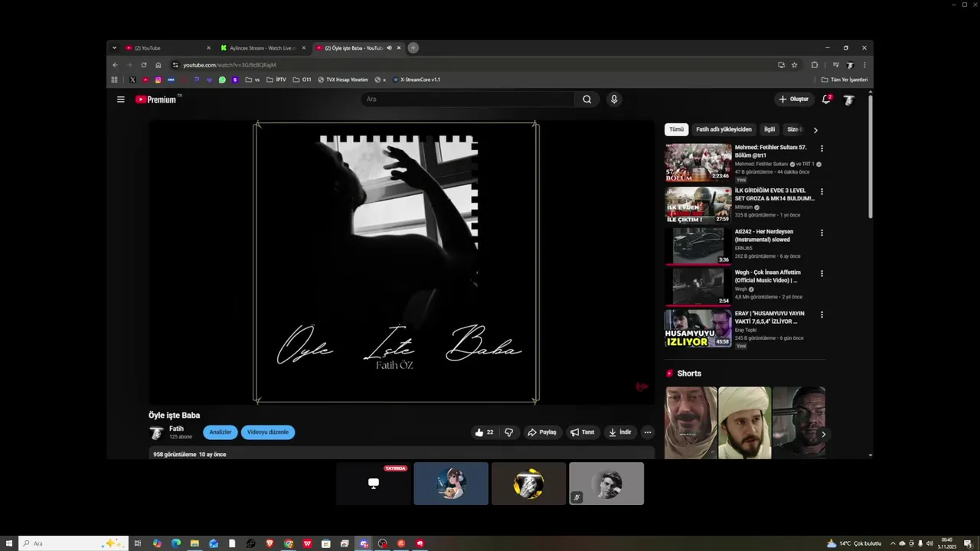Open X (Twitter) bookmark icon
Screen dimensions: 980x551
pos(132,80)
